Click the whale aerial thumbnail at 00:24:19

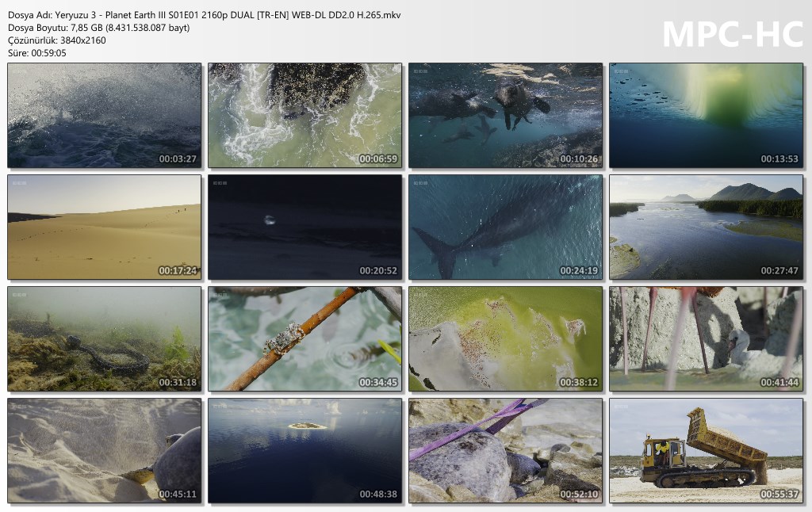(505, 227)
